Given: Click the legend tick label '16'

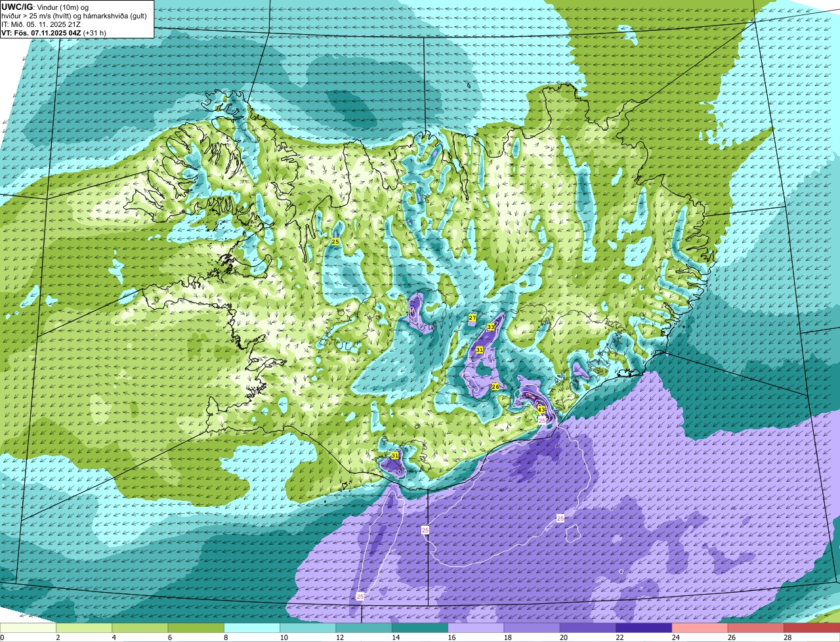Looking at the screenshot, I should (451, 637).
